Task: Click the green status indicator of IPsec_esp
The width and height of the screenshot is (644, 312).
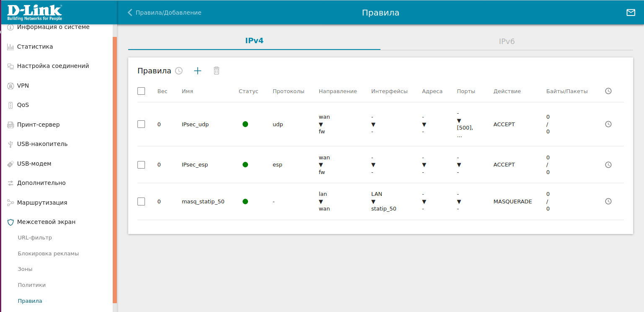Action: 245,165
